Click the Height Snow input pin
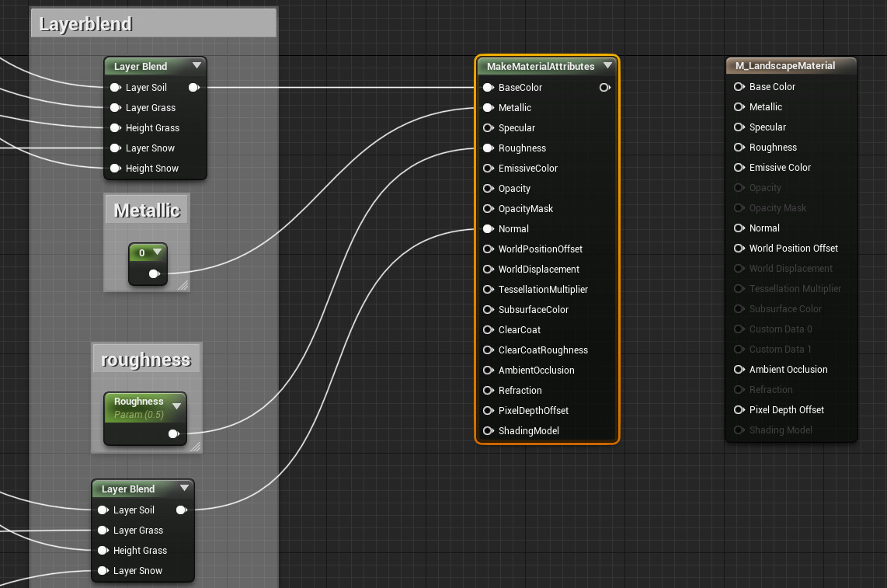This screenshot has width=887, height=588. (116, 169)
